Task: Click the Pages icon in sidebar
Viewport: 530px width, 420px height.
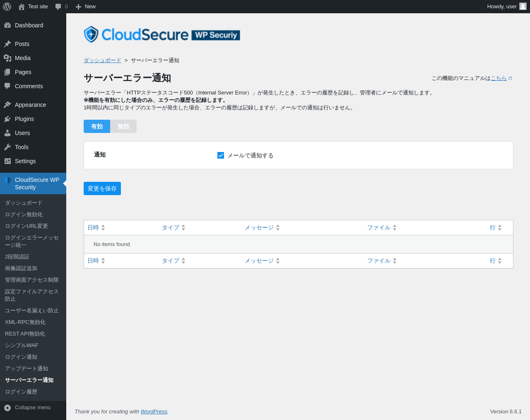Action: (x=7, y=72)
